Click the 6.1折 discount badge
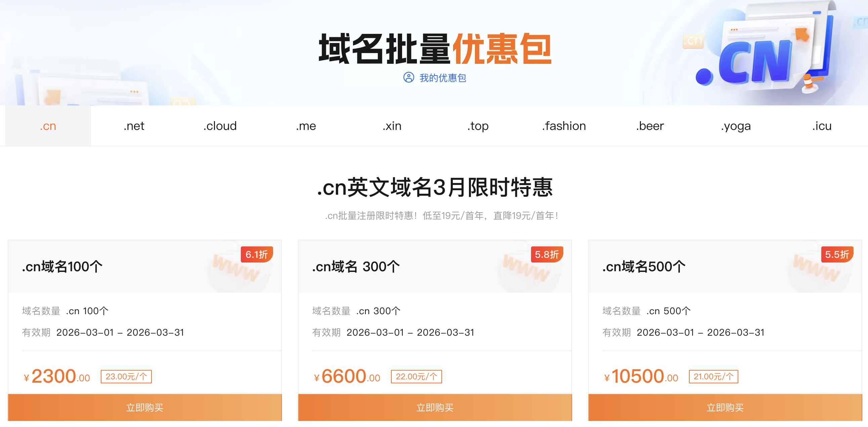Image resolution: width=868 pixels, height=427 pixels. (x=258, y=255)
